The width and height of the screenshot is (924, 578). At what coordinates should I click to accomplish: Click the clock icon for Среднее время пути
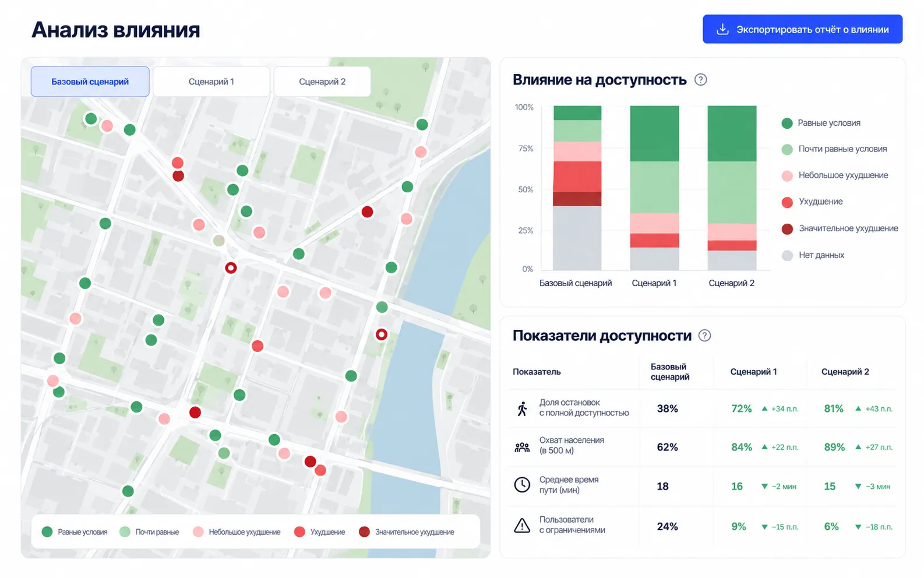click(x=522, y=485)
